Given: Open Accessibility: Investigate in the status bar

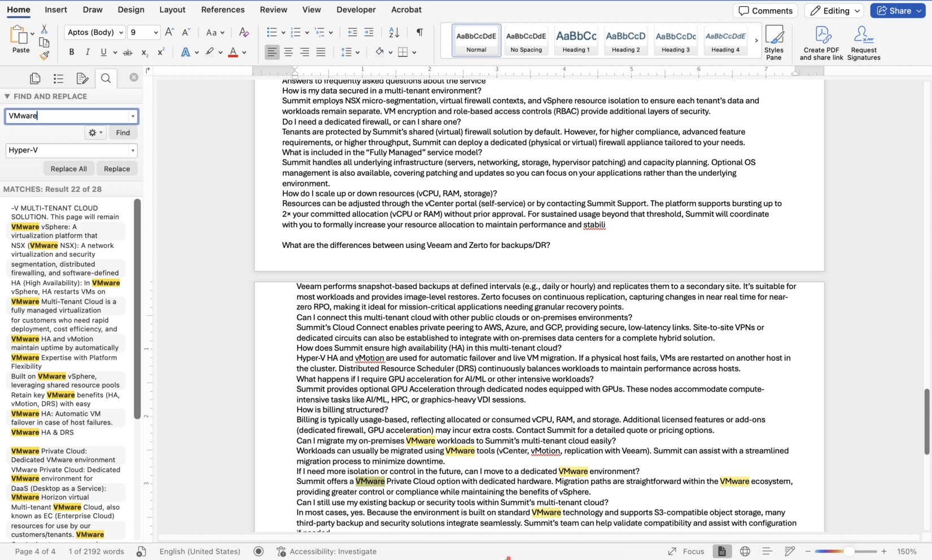Looking at the screenshot, I should click(326, 552).
